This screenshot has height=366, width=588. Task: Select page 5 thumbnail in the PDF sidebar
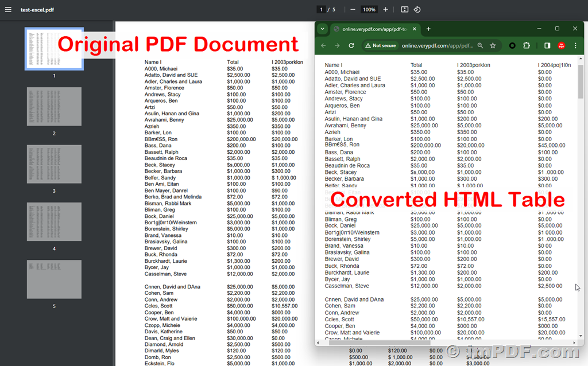[54, 279]
